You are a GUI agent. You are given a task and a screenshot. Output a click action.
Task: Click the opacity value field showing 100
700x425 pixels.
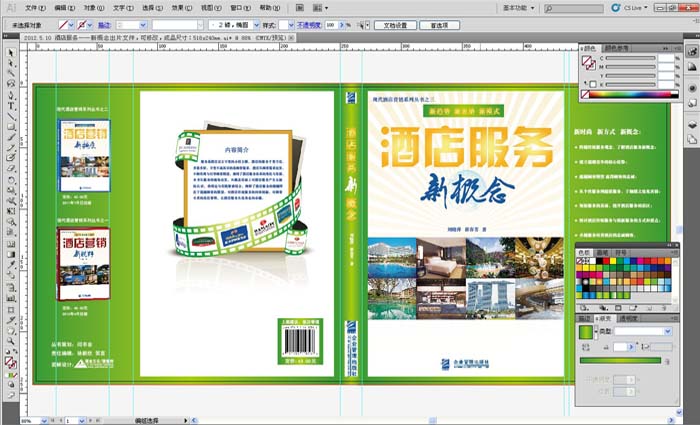click(x=331, y=25)
